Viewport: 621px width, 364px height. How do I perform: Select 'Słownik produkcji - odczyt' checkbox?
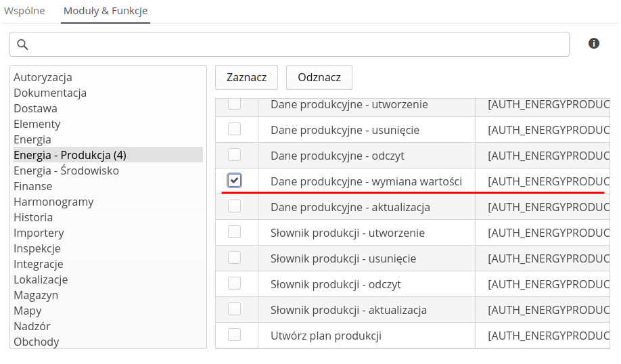234,283
